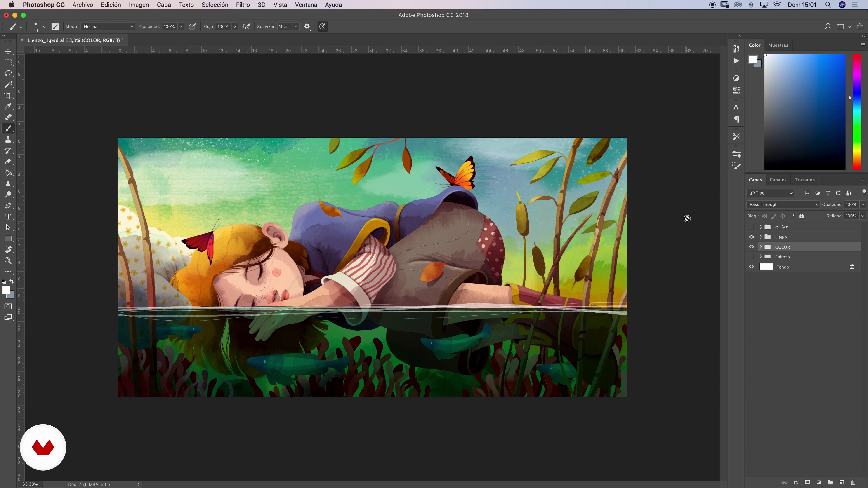
Task: Select the Paint Bucket tool
Action: click(8, 172)
